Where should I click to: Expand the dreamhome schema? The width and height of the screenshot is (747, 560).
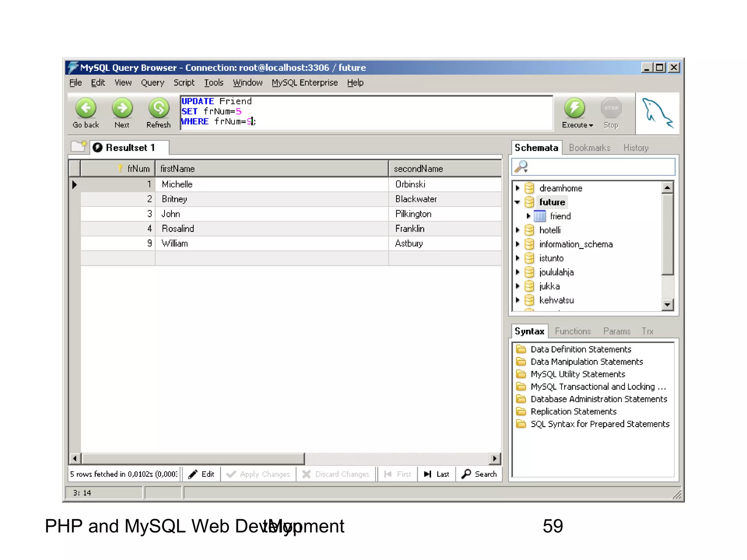pyautogui.click(x=517, y=188)
